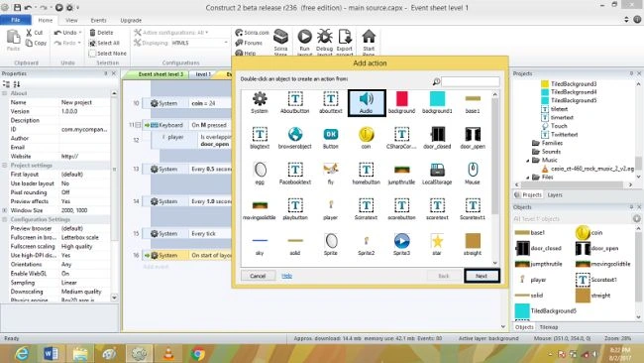Select the LocalStorage object icon
Viewport: 644px width, 363px height.
tap(437, 174)
